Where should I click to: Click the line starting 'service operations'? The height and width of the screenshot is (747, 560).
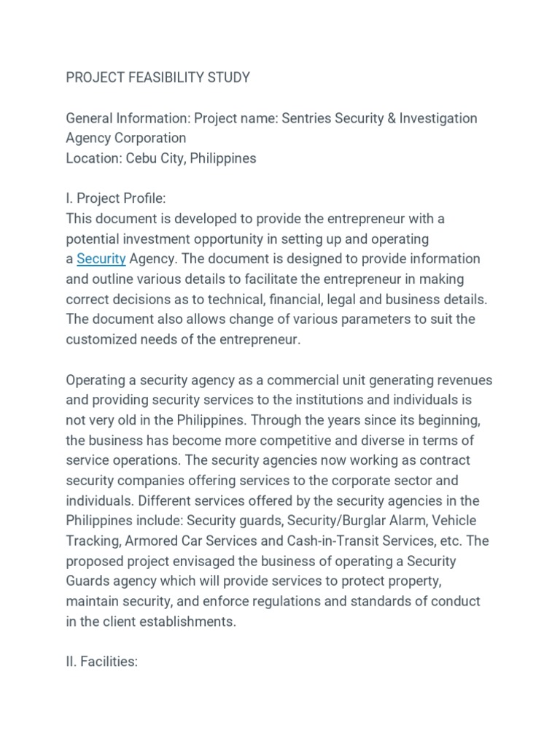click(268, 461)
